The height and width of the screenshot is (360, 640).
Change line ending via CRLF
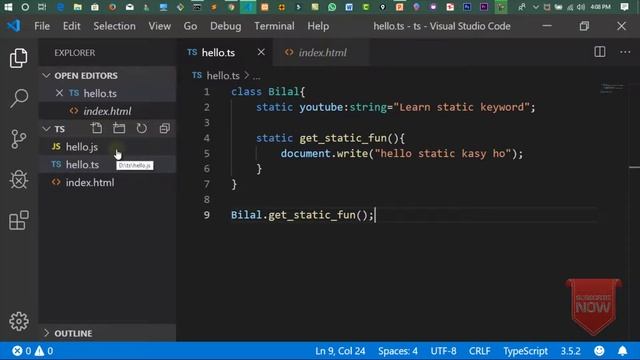[x=480, y=351]
